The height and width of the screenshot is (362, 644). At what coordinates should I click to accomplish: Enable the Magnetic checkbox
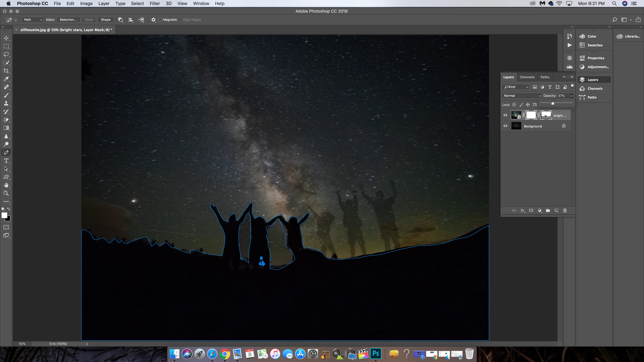coord(160,20)
